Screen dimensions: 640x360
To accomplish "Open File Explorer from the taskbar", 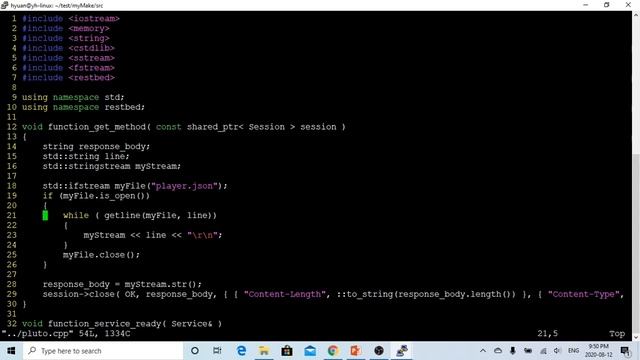I will point(264,351).
